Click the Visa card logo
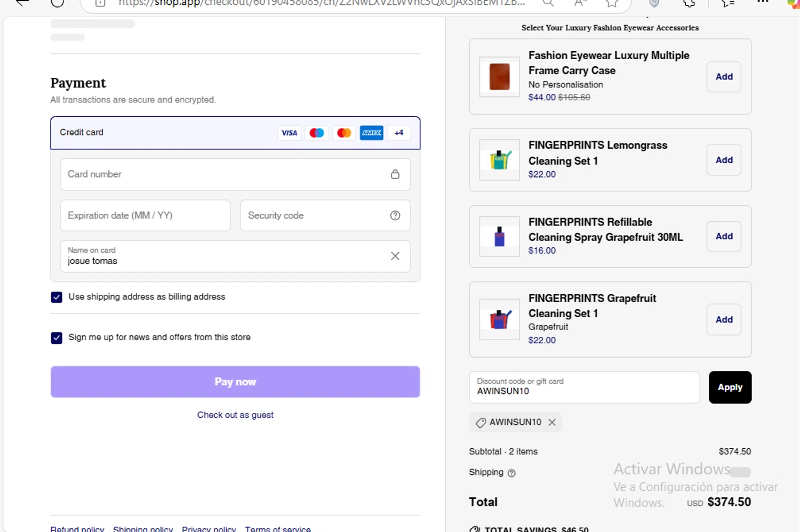 point(289,133)
